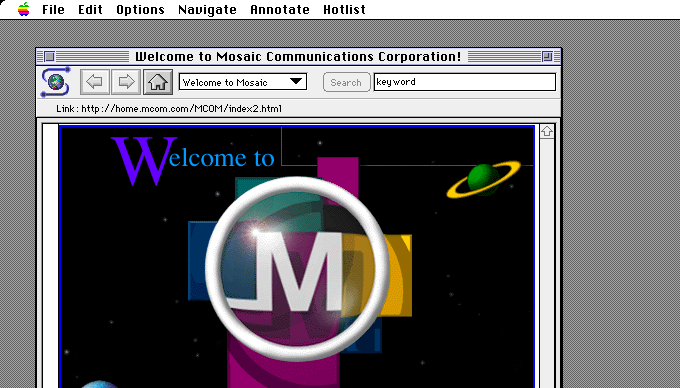Expand the Welcome to Mosaic history dropdown

pyautogui.click(x=243, y=82)
